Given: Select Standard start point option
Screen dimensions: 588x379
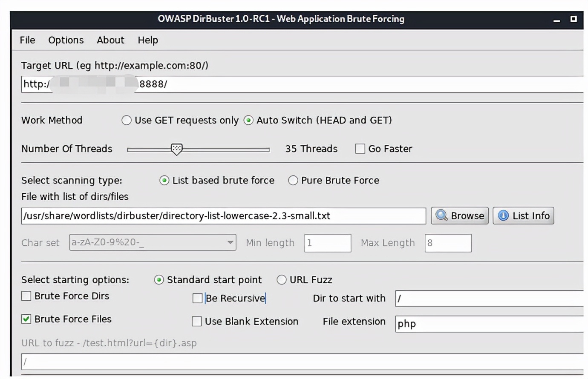Looking at the screenshot, I should (x=159, y=280).
